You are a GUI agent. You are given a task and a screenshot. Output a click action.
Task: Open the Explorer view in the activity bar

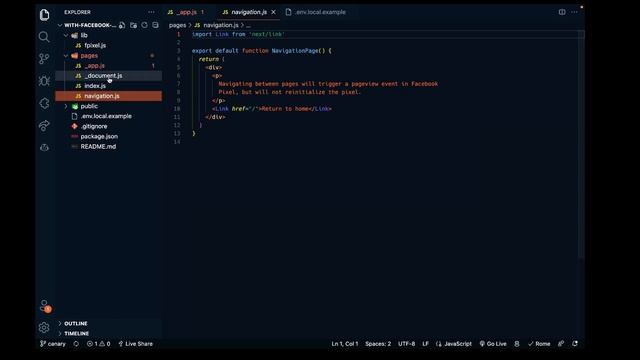[44, 15]
